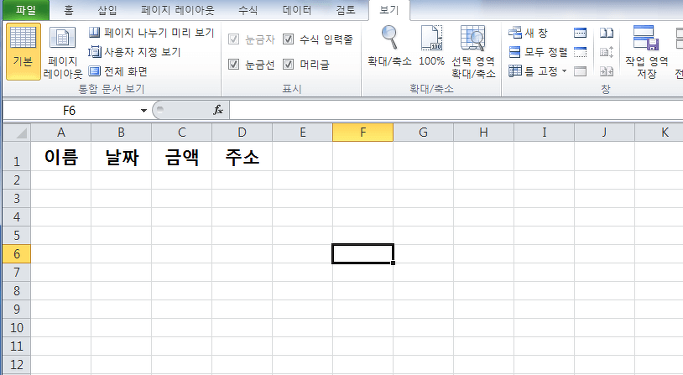Viewport: 683px width, 375px height.
Task: Click the Split window icon
Action: pos(580,33)
